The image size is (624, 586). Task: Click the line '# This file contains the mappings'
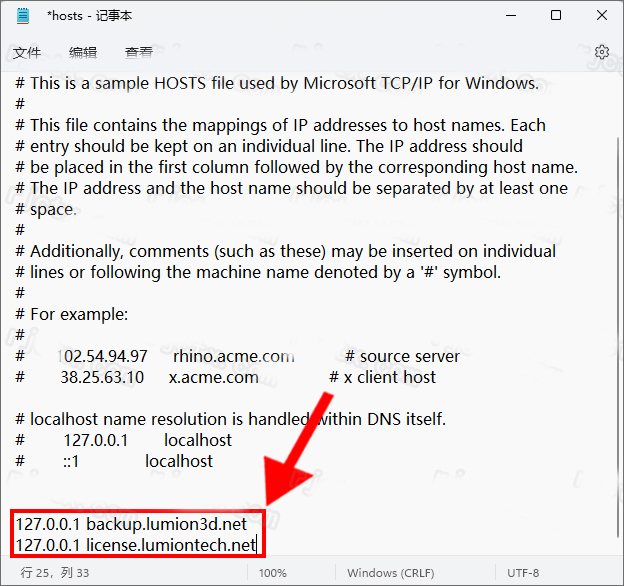pyautogui.click(x=280, y=125)
